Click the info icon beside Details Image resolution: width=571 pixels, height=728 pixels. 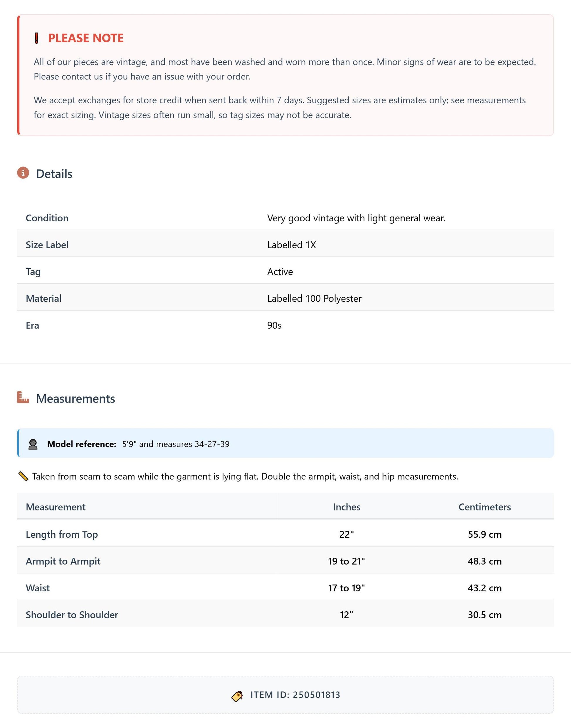[x=23, y=173]
